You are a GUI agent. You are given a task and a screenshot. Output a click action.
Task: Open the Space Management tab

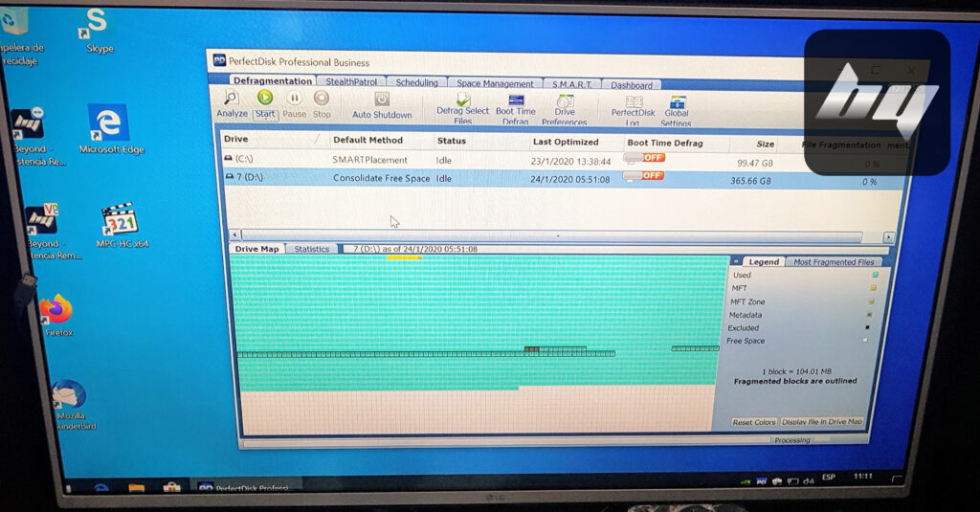coord(495,83)
